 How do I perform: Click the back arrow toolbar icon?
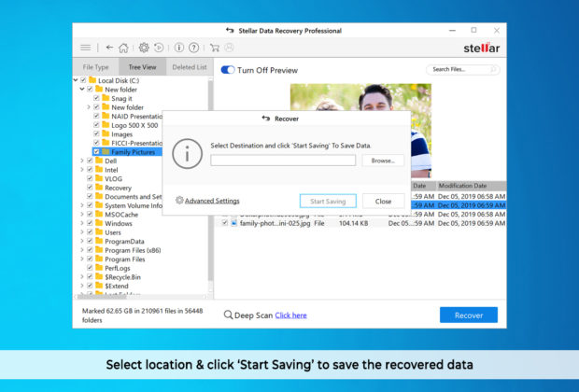[x=109, y=48]
